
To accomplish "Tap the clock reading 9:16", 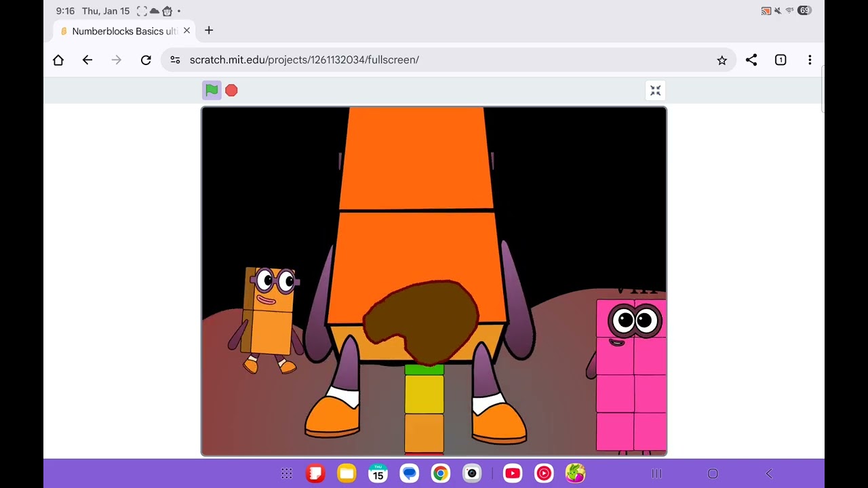I will pyautogui.click(x=65, y=11).
